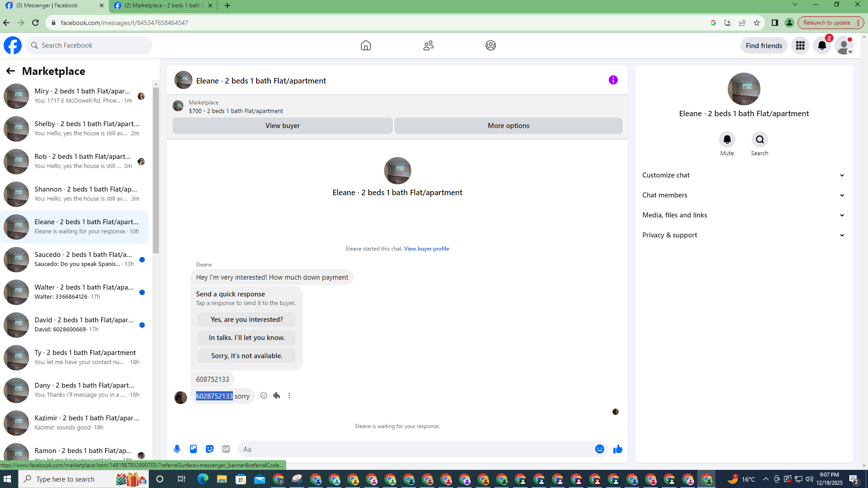Open Windows taskbar search box

pos(84,479)
